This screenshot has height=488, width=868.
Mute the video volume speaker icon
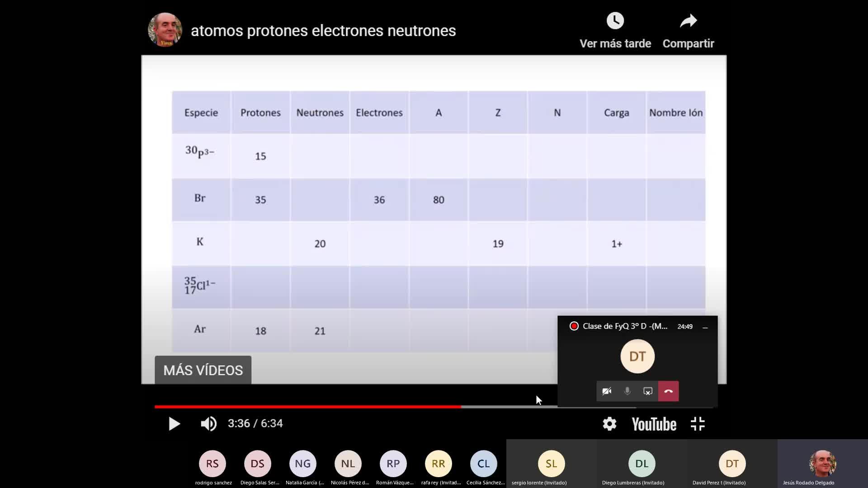point(208,424)
